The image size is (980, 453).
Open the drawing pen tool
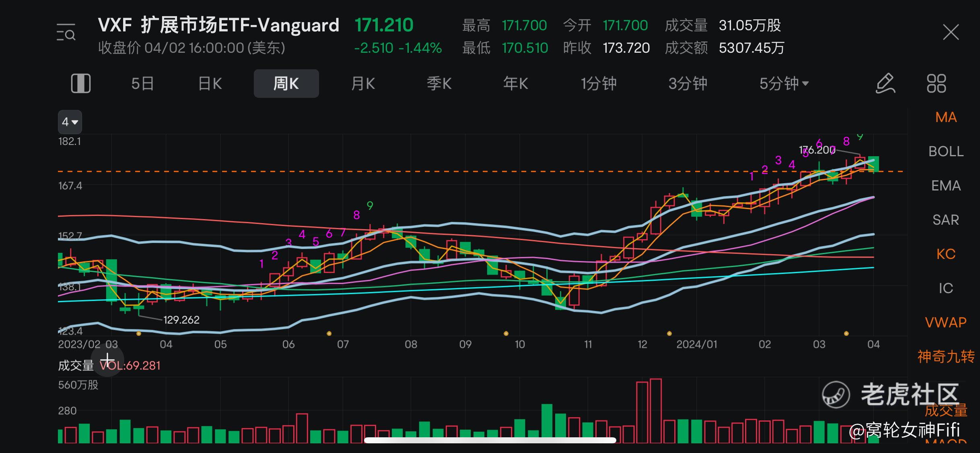pyautogui.click(x=885, y=83)
